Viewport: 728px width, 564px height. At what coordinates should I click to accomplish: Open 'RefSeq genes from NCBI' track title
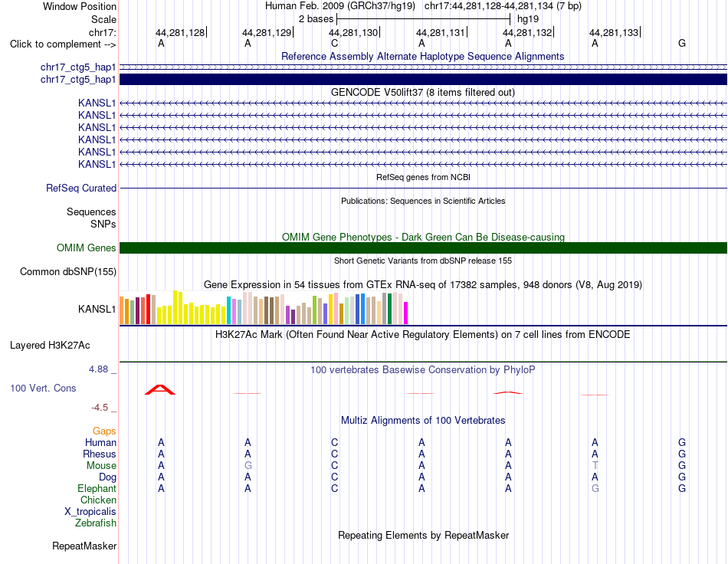click(423, 177)
